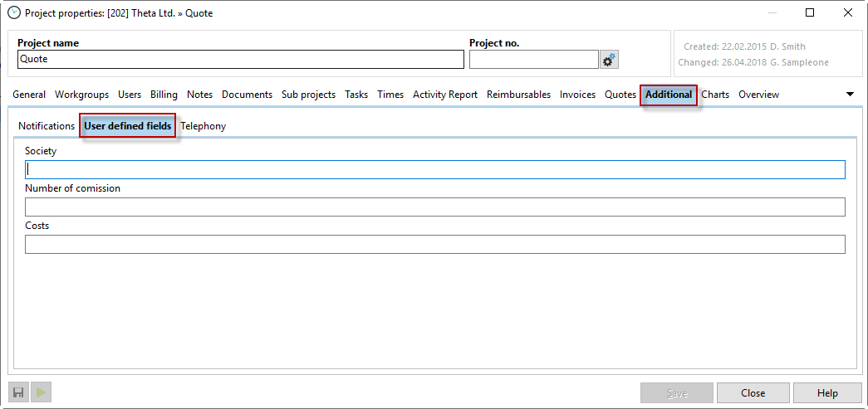
Task: Open the Activity Report tab
Action: pyautogui.click(x=444, y=95)
